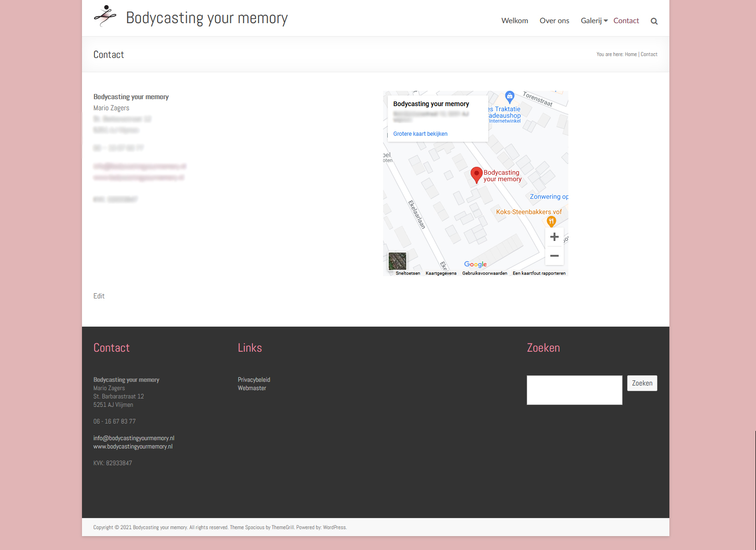This screenshot has height=550, width=756.
Task: Zoom out the map with minus button
Action: point(554,256)
